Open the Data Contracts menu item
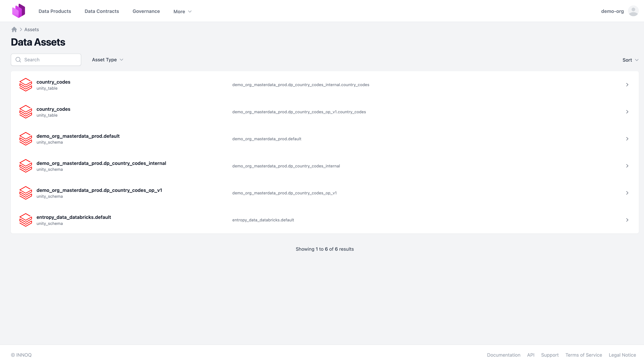 tap(102, 11)
